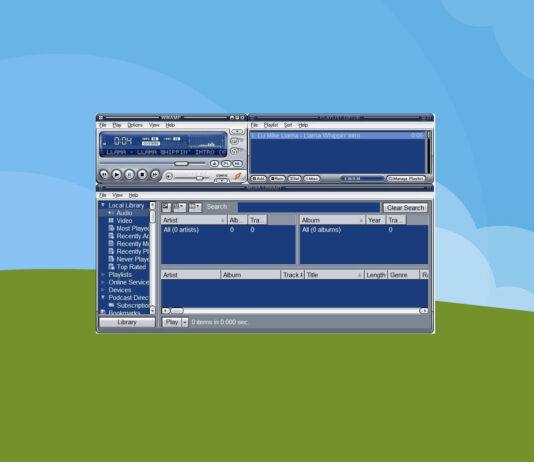Pause the current track in Winamp
This screenshot has width=534, height=462.
pyautogui.click(x=129, y=175)
